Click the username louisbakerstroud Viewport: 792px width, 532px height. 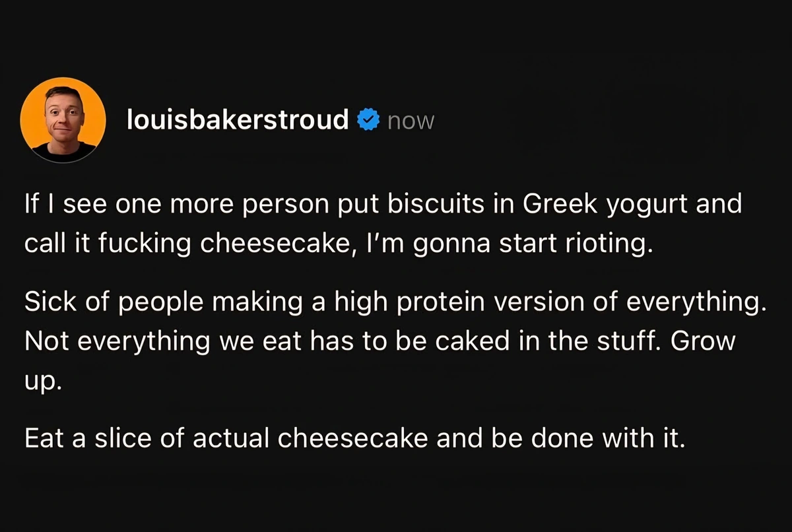(x=238, y=120)
